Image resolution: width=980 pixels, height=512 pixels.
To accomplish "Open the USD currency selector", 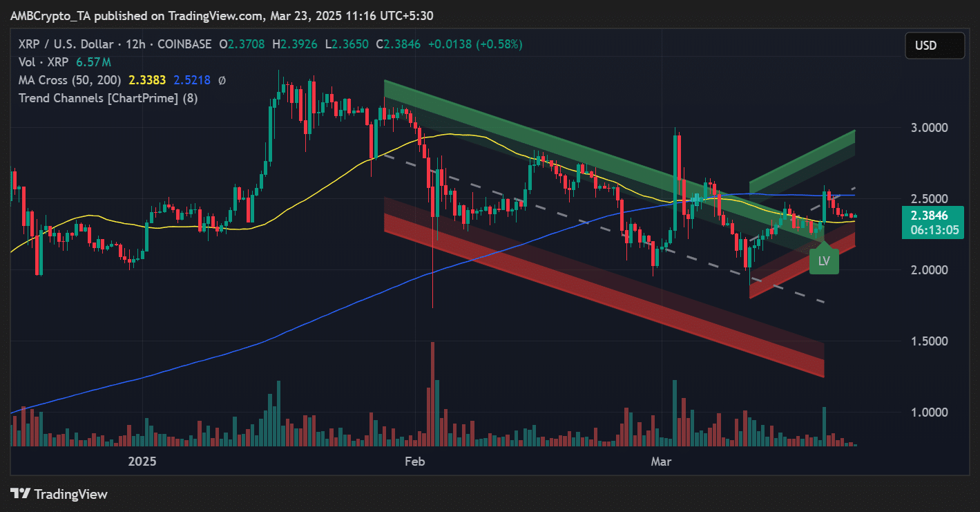I will [x=925, y=46].
